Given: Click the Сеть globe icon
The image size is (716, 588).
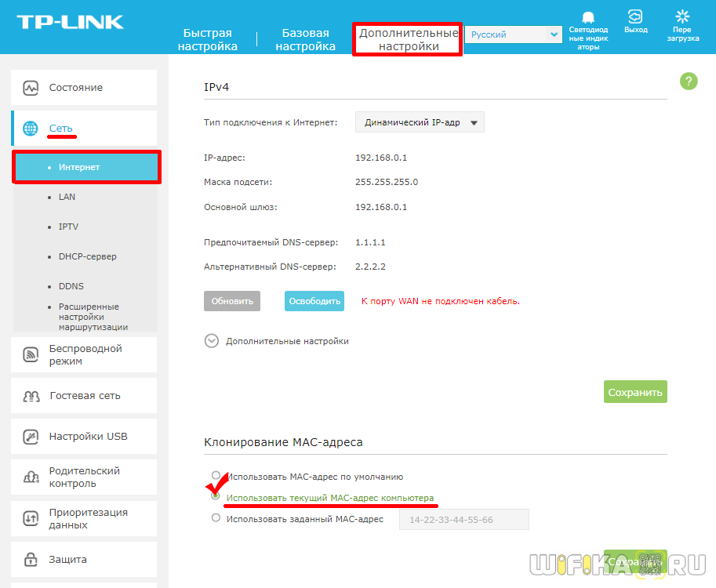Looking at the screenshot, I should [31, 129].
